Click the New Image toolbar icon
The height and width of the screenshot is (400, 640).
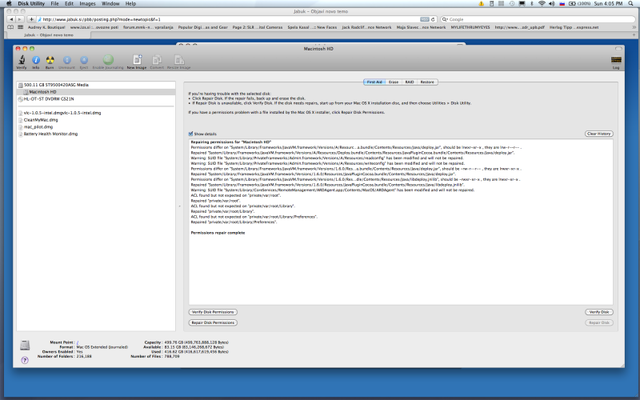pos(137,60)
